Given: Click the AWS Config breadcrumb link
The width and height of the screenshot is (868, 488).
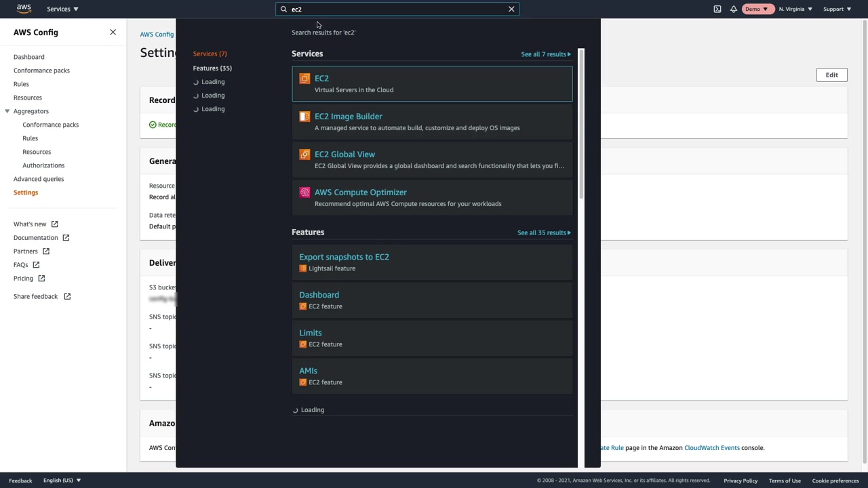Looking at the screenshot, I should pos(157,35).
